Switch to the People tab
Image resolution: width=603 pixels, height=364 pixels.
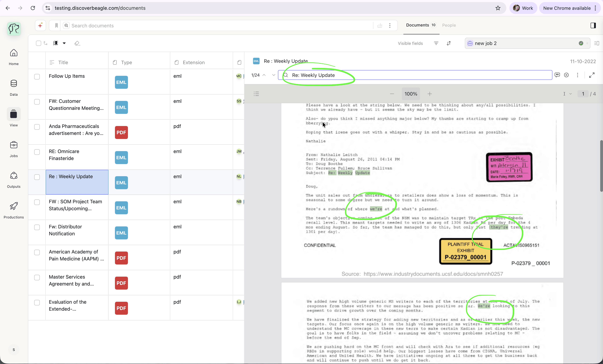(x=449, y=25)
